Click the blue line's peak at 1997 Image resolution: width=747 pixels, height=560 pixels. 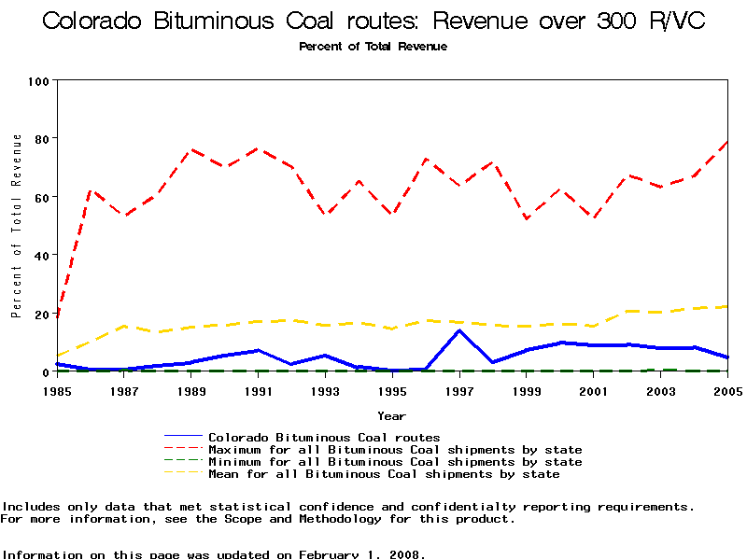tap(458, 330)
